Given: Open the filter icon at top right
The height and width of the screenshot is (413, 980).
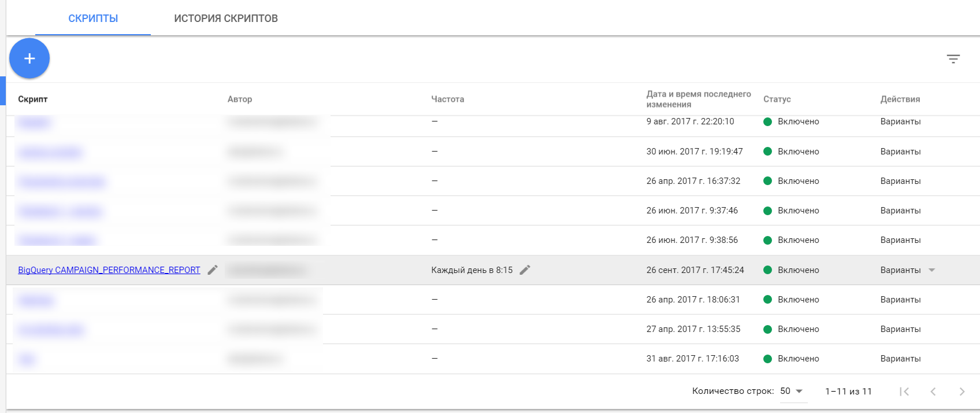Looking at the screenshot, I should click(x=953, y=59).
